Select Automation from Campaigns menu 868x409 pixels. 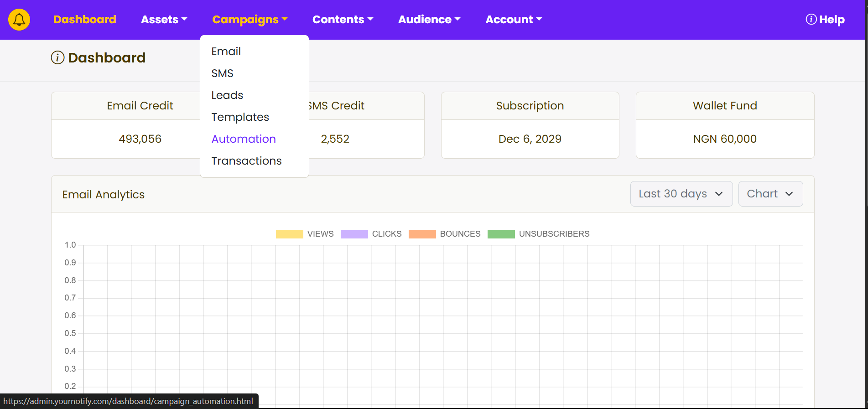pos(244,139)
